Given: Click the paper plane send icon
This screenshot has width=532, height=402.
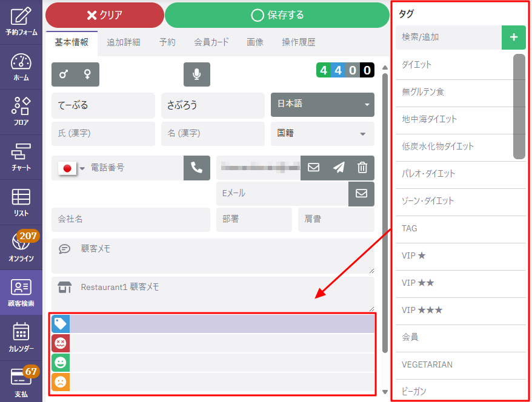Looking at the screenshot, I should (x=339, y=168).
